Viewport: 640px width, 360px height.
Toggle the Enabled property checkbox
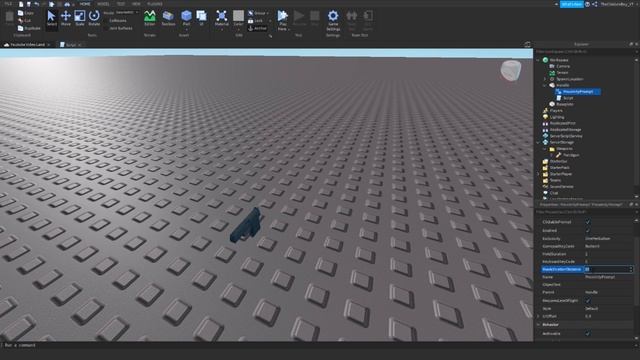coord(588,231)
